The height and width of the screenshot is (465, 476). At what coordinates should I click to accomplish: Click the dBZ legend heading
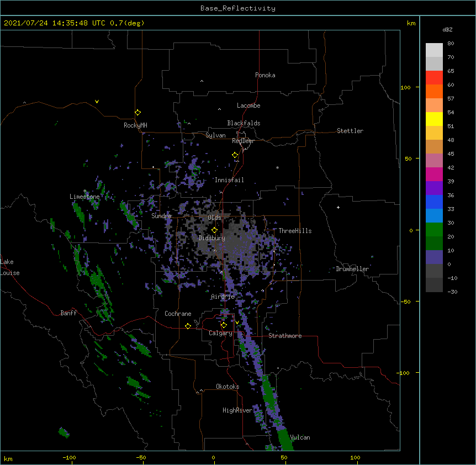click(447, 30)
